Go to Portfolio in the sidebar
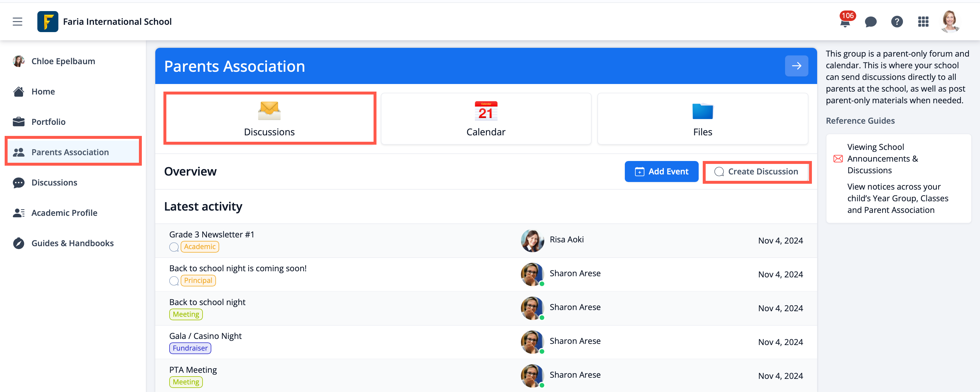 coord(48,122)
